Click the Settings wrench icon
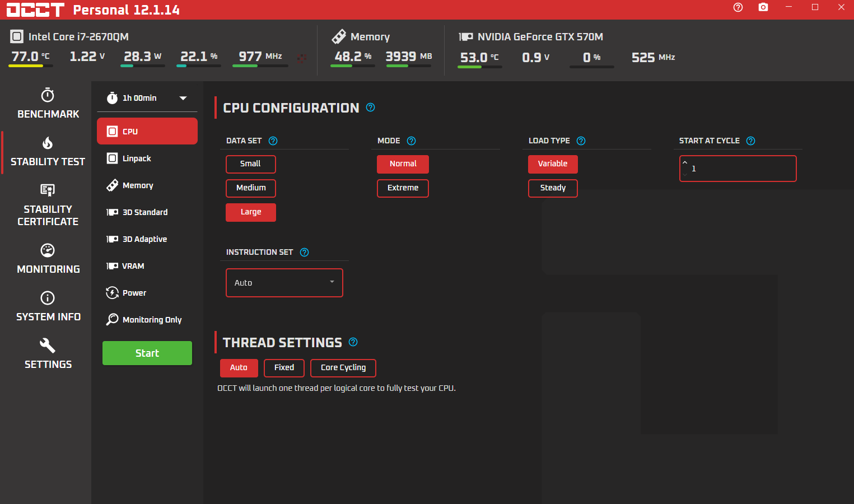 tap(48, 345)
